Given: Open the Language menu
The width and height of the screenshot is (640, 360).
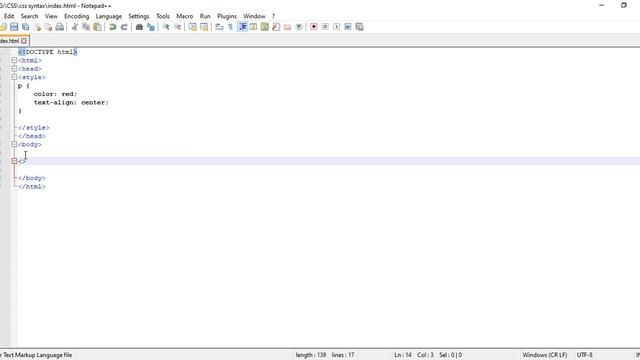Looking at the screenshot, I should (109, 16).
